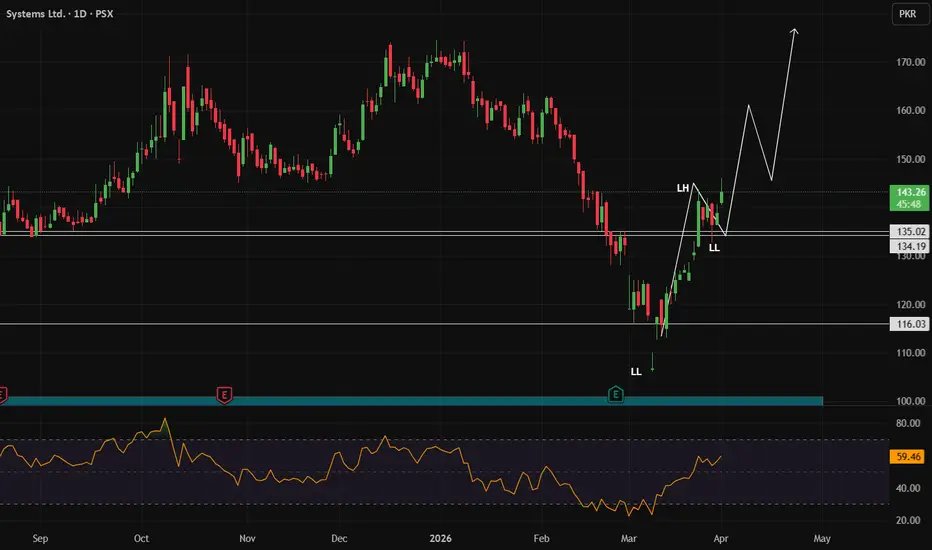Click the Apr label on time axis

[x=720, y=538]
